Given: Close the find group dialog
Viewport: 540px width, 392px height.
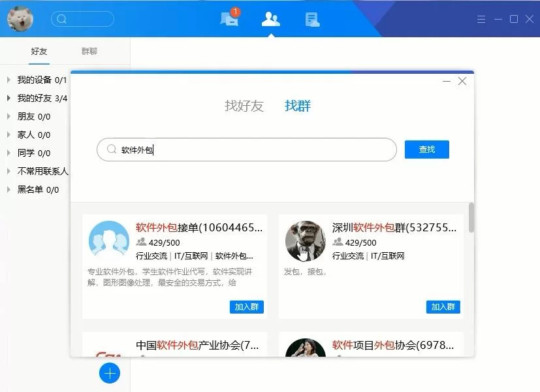Looking at the screenshot, I should coord(462,81).
